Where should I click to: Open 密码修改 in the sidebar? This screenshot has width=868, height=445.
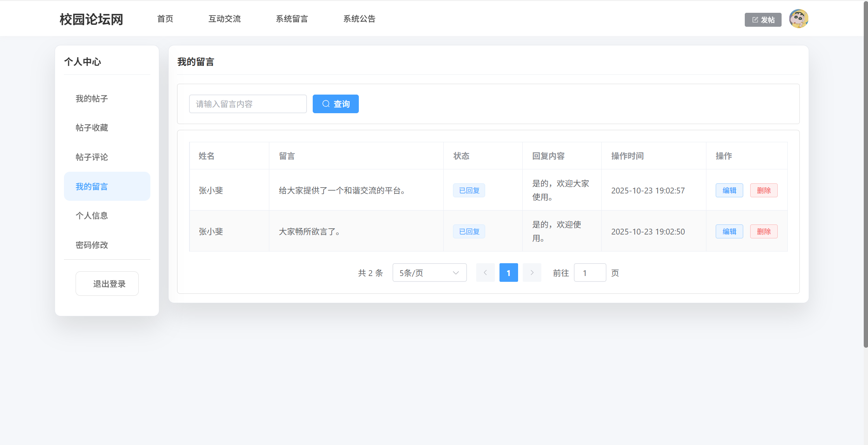pos(92,245)
